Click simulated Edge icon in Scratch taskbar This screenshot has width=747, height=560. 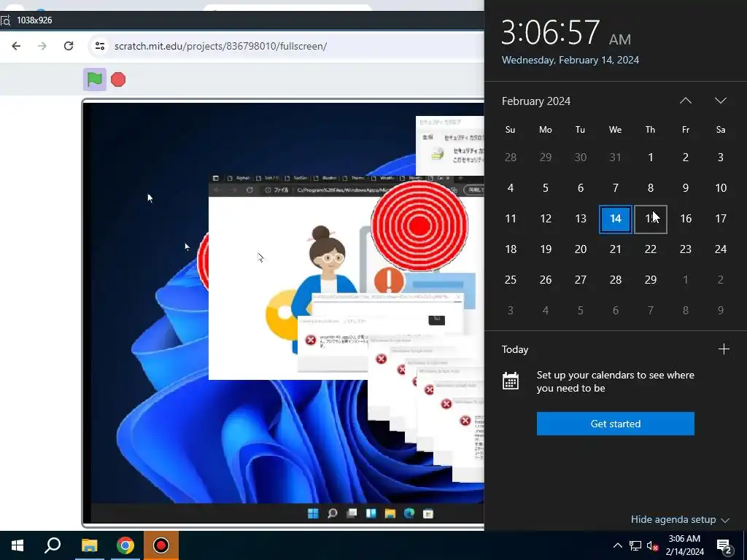pos(409,513)
